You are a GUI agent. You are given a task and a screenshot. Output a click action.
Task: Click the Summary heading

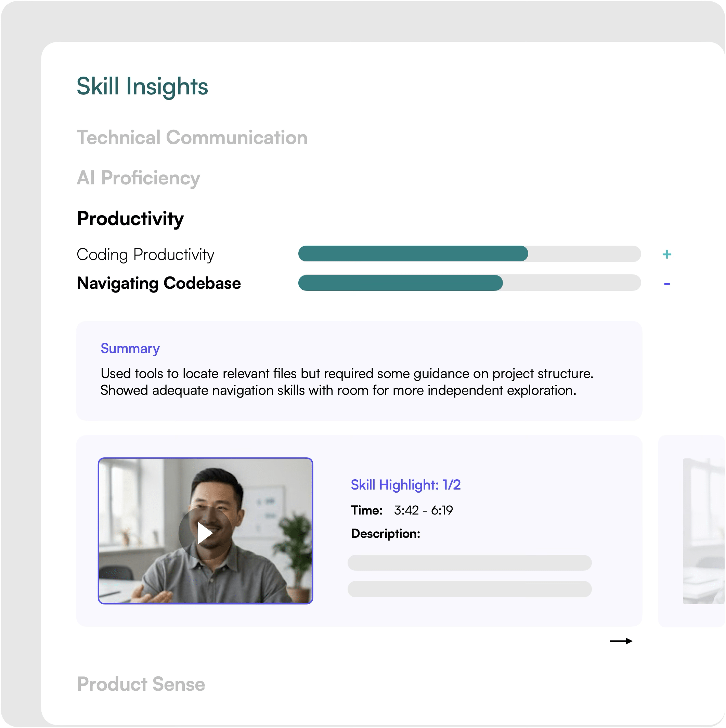click(x=130, y=349)
